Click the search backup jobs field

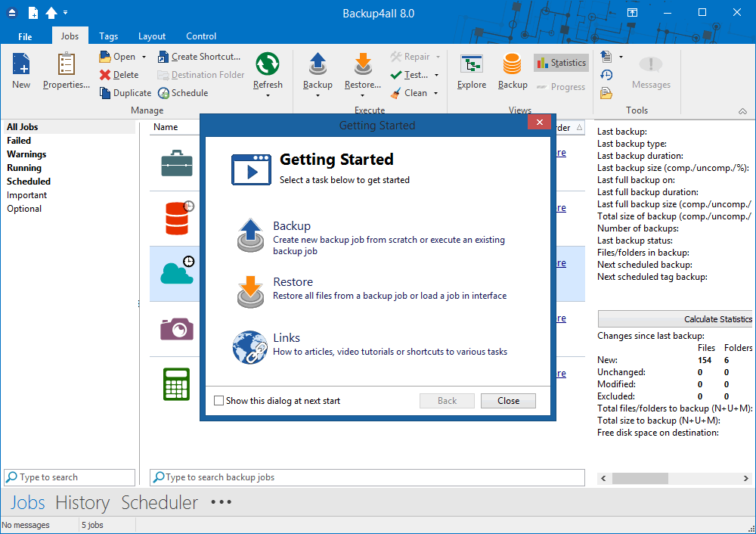[x=367, y=477]
